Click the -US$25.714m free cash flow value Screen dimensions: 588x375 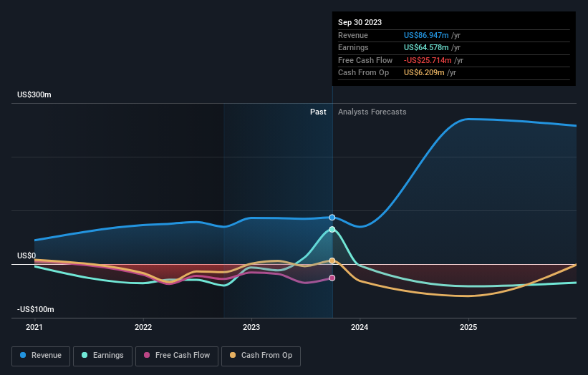(428, 60)
